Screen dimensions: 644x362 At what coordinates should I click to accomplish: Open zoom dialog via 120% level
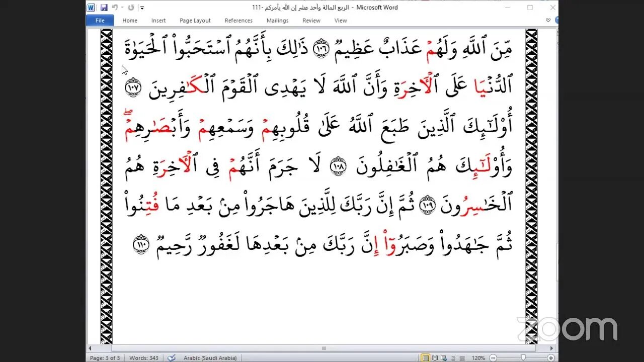[x=478, y=358]
